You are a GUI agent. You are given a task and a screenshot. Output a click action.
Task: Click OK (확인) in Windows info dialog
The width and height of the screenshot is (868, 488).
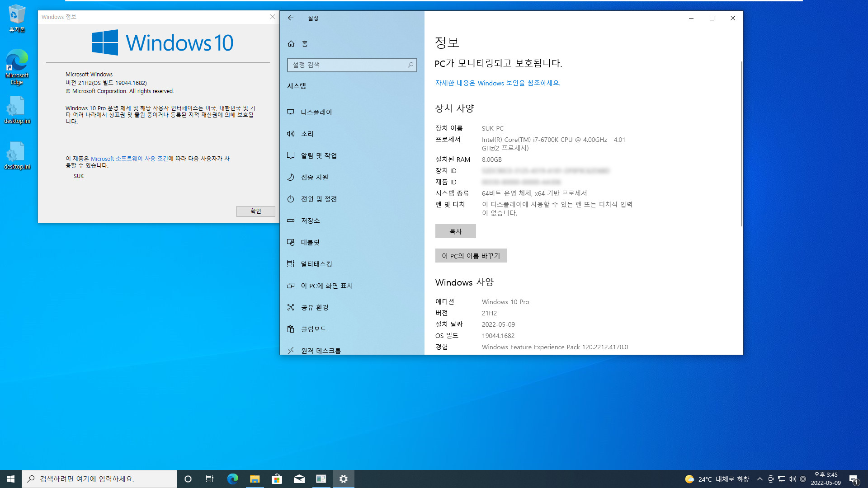point(255,211)
